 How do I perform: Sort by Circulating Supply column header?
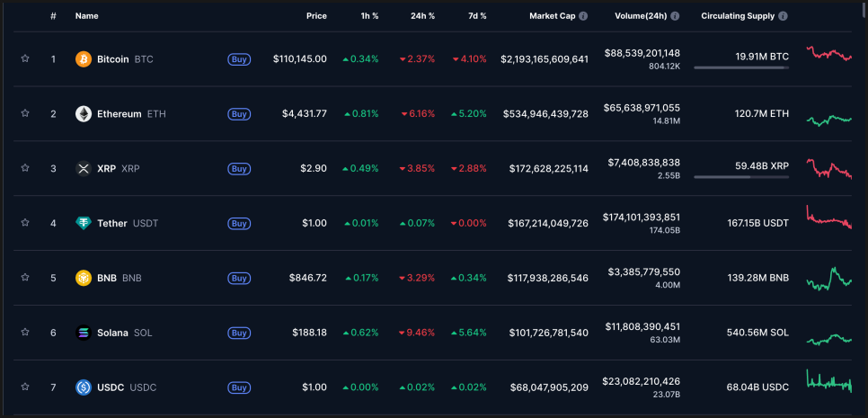click(x=738, y=16)
